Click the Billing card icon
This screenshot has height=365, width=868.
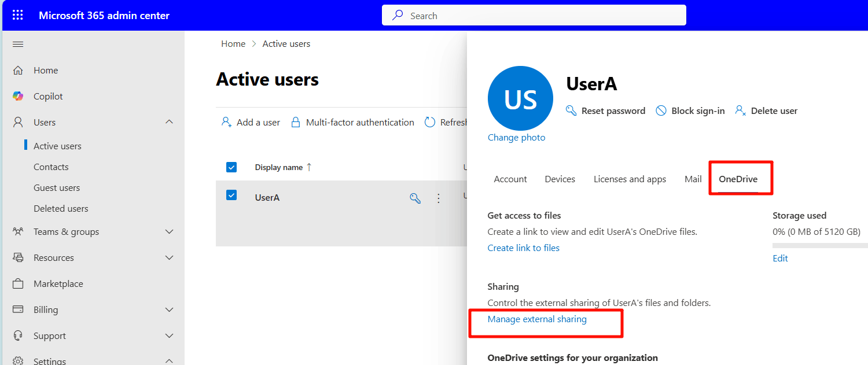pyautogui.click(x=18, y=309)
